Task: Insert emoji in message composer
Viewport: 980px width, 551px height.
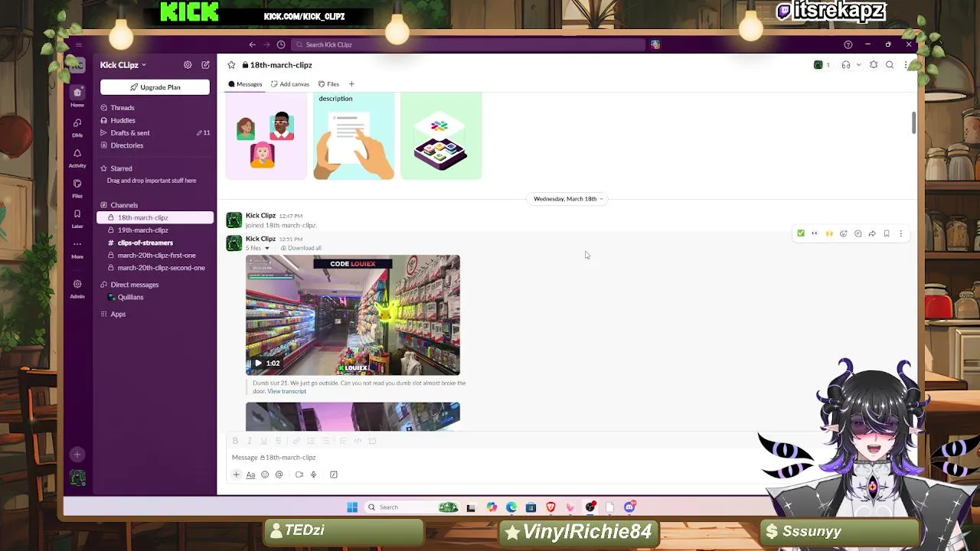Action: coord(265,474)
